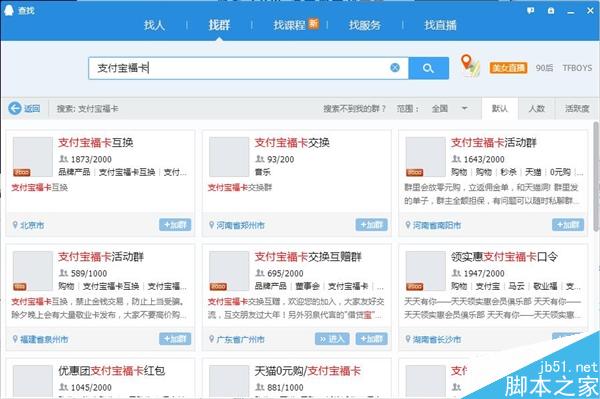600x399 pixels.
Task: Click the back arrow icon labeled 返回
Action: 15,109
